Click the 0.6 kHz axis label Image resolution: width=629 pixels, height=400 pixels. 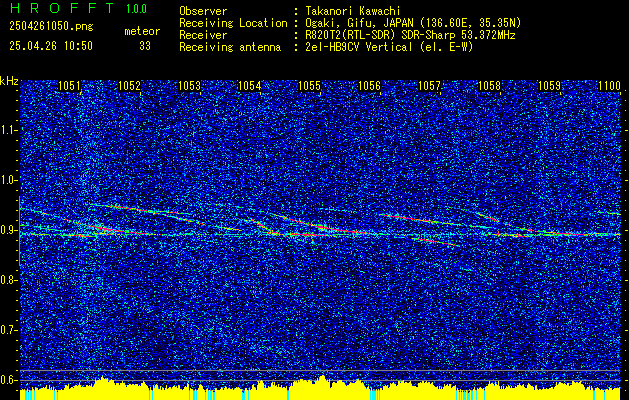tap(8, 380)
